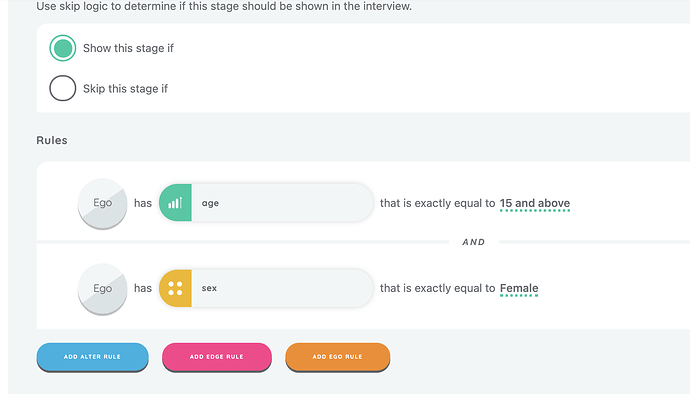Open the 'Female' value option

pos(519,288)
